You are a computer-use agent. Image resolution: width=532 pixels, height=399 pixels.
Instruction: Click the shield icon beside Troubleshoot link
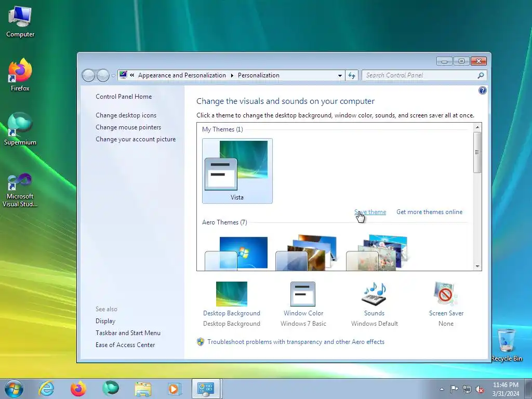[201, 342]
